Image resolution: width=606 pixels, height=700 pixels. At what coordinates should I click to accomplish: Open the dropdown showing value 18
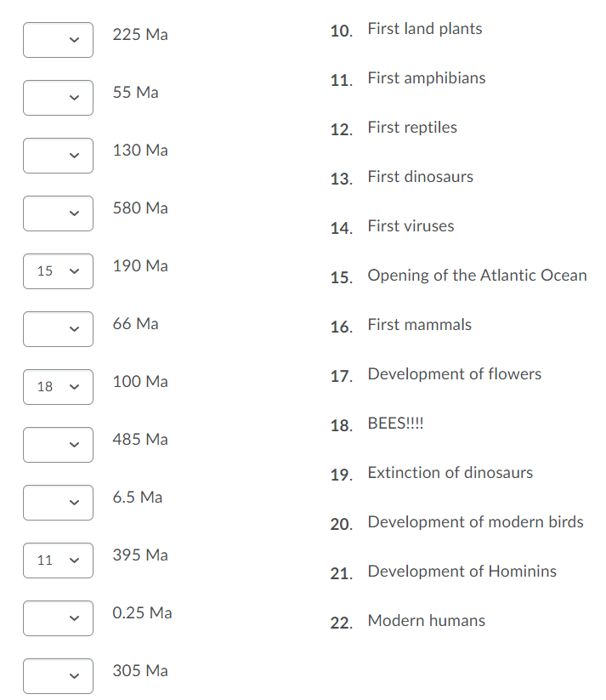(58, 387)
